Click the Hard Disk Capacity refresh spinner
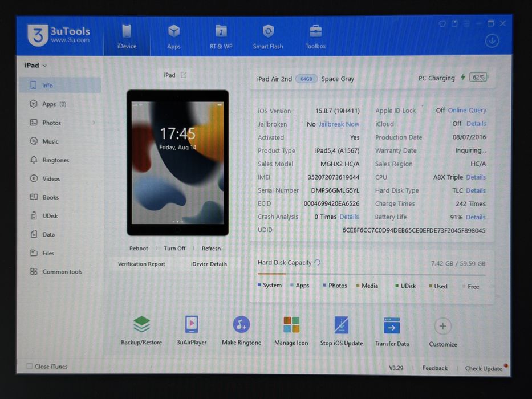This screenshot has width=532, height=399. click(318, 263)
